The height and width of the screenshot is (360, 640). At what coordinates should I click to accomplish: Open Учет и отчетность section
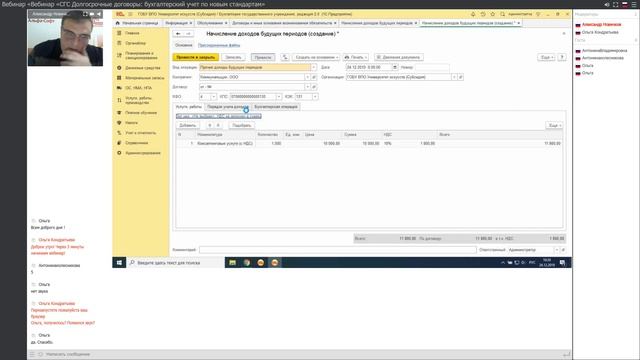click(x=140, y=133)
